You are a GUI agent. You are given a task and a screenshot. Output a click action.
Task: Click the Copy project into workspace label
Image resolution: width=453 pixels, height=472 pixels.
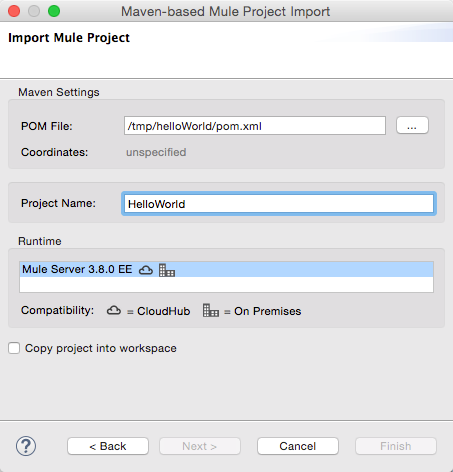[101, 348]
